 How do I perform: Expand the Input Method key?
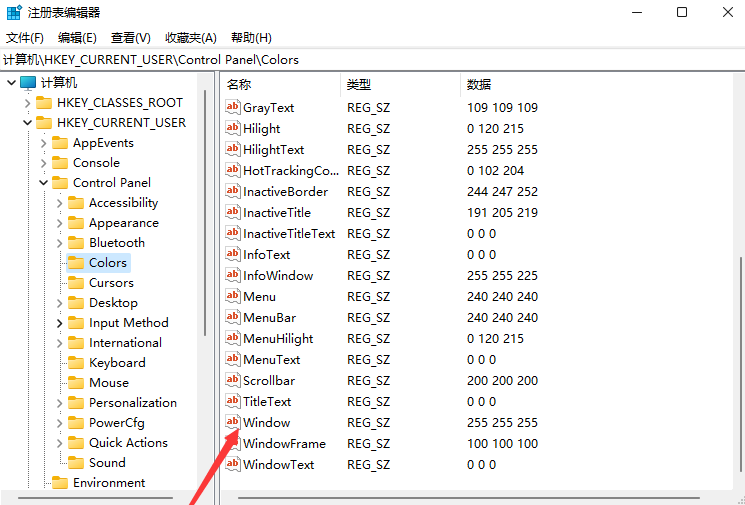59,323
